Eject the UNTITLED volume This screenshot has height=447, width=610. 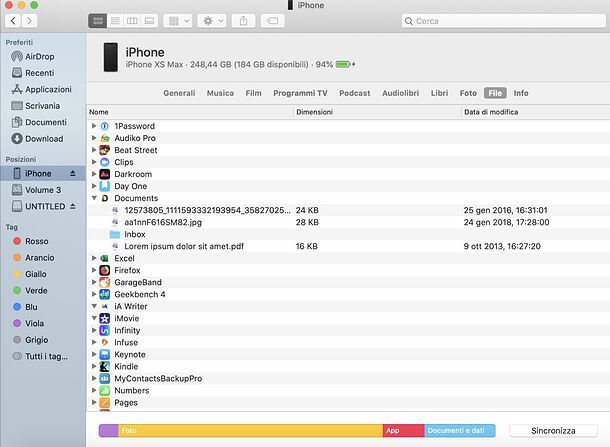point(73,206)
